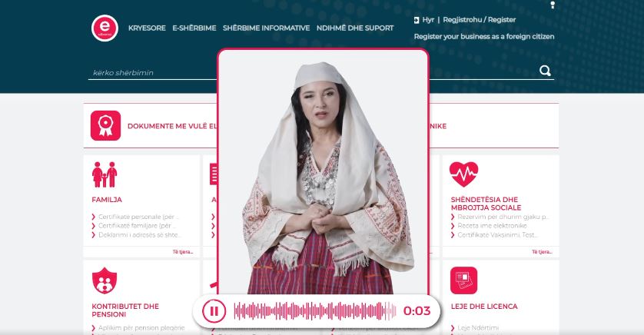Click the electronic seal document icon
This screenshot has width=644, height=335.
click(x=105, y=126)
